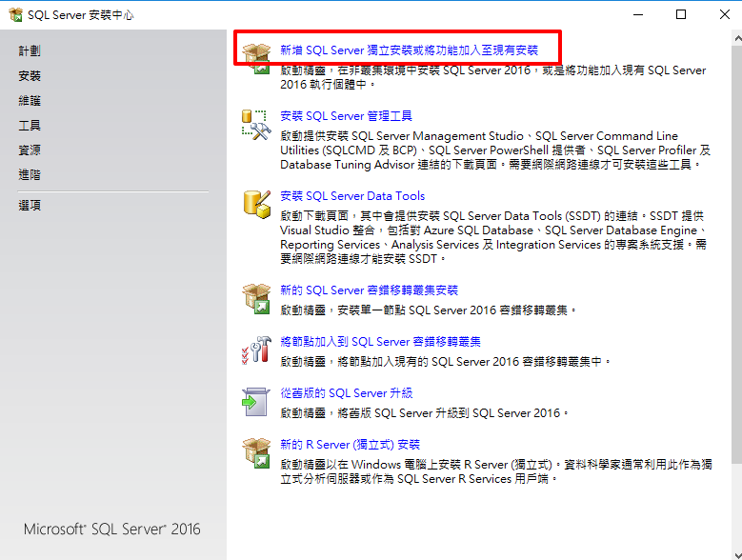This screenshot has height=560, width=742.
Task: Click the vertical scrollbar thumb
Action: point(737,254)
